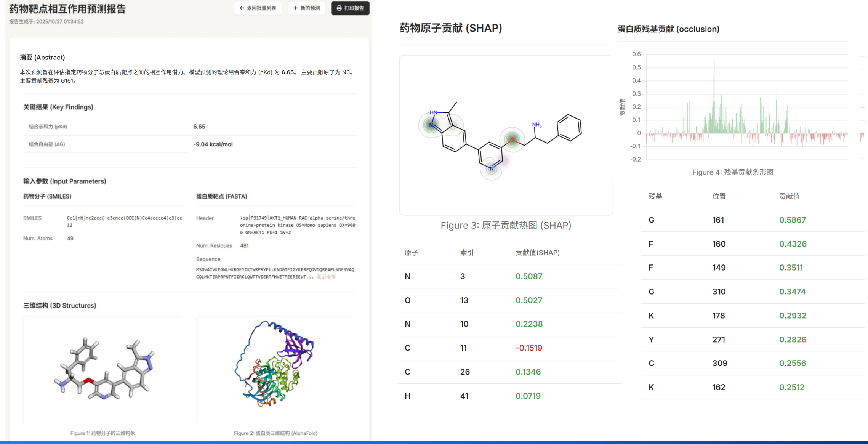The image size is (868, 444).
Task: Select the K 162 residue row
Action: click(x=719, y=387)
